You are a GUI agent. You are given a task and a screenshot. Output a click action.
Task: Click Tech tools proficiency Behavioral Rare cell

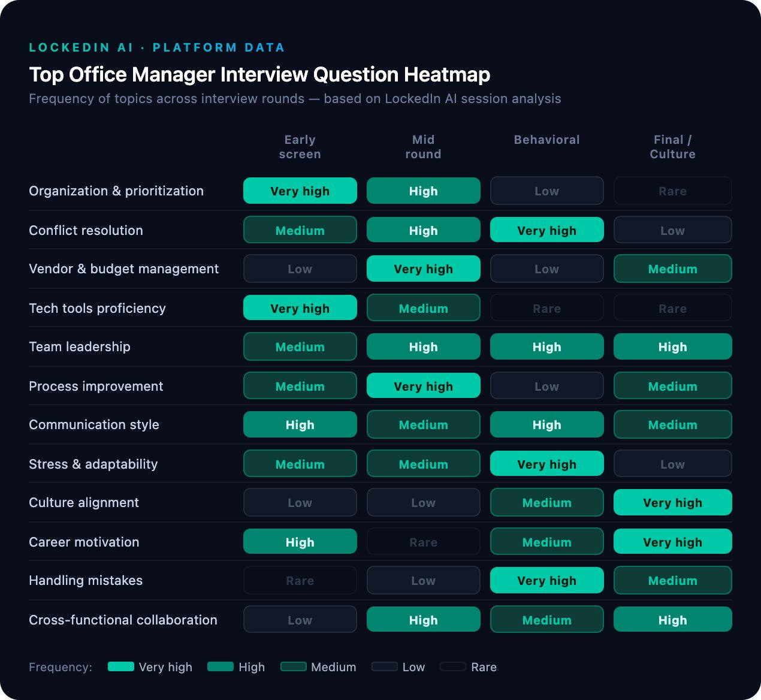547,308
